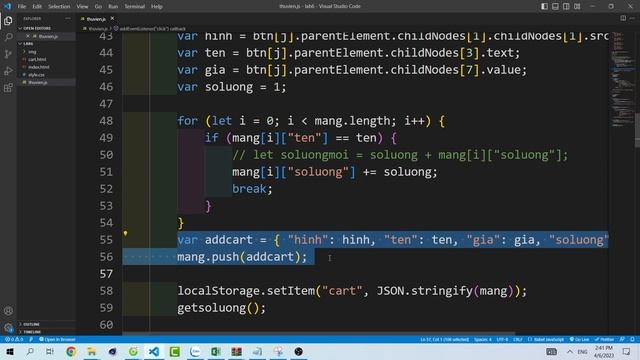Click the feedback icon in status bar

[622, 340]
